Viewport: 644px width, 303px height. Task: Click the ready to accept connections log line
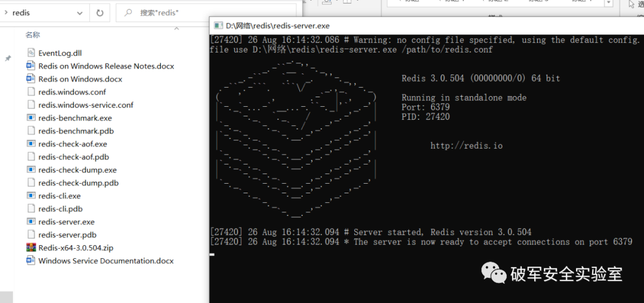coord(421,242)
